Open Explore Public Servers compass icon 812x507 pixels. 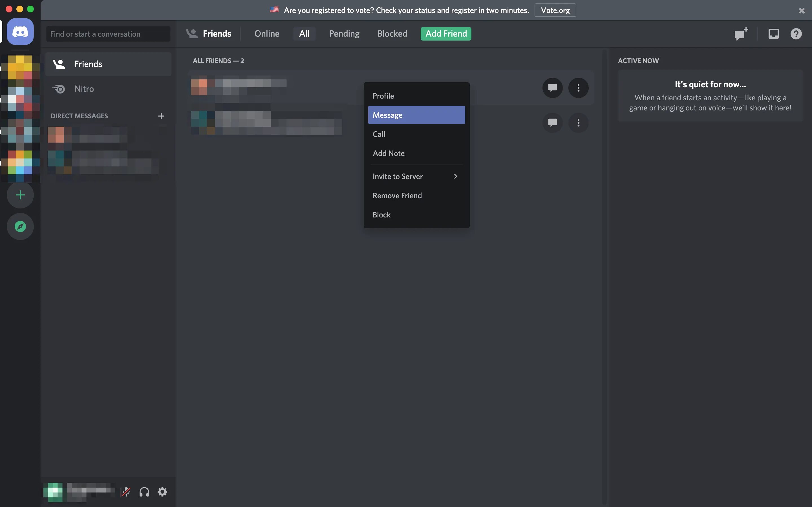20,227
